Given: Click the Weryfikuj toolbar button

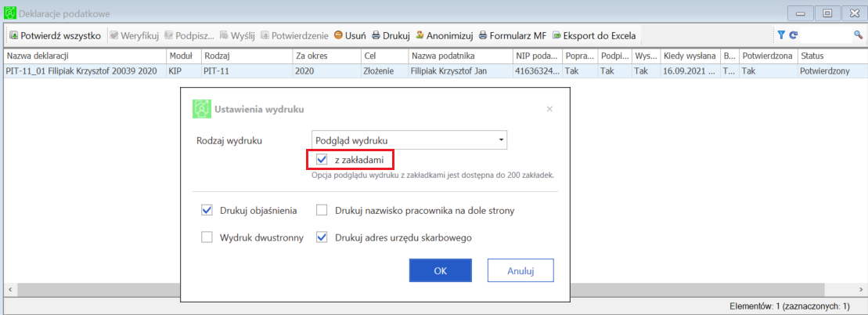Looking at the screenshot, I should pos(135,36).
